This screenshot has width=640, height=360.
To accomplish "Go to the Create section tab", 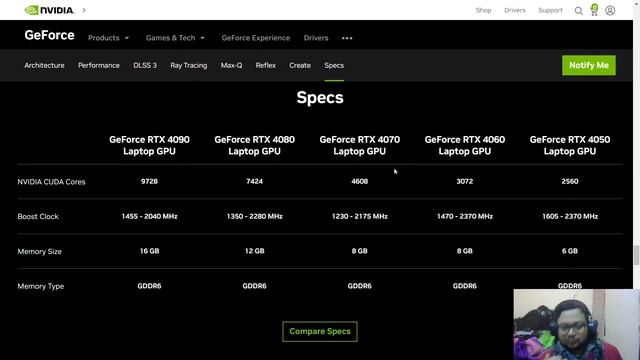I will click(300, 65).
